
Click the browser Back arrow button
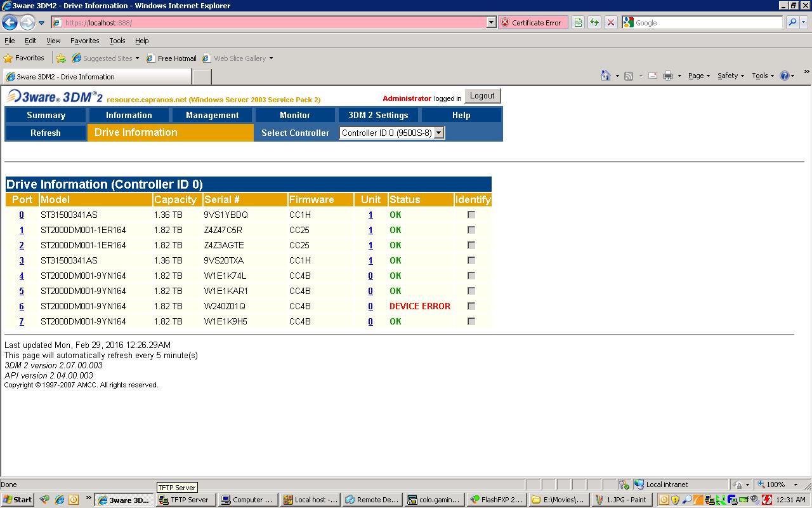click(10, 23)
